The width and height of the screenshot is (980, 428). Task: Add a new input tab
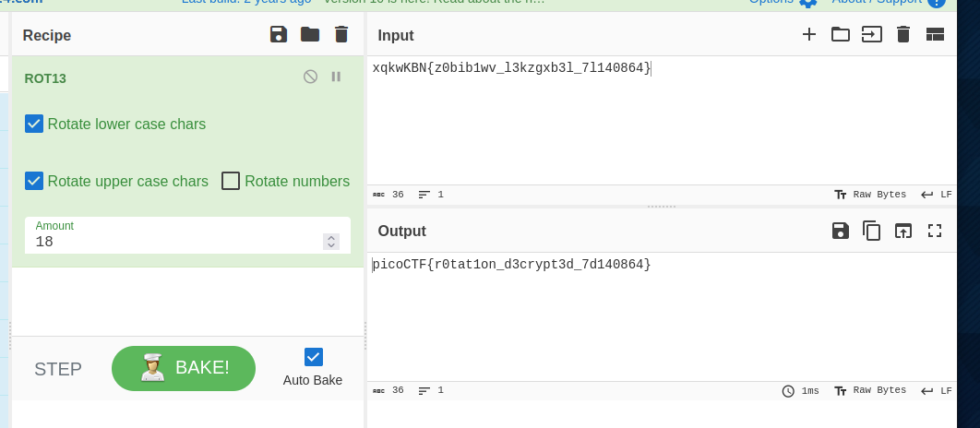coord(808,35)
